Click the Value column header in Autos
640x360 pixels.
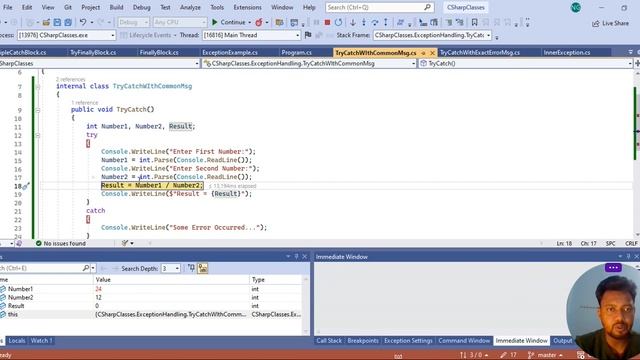(171, 280)
